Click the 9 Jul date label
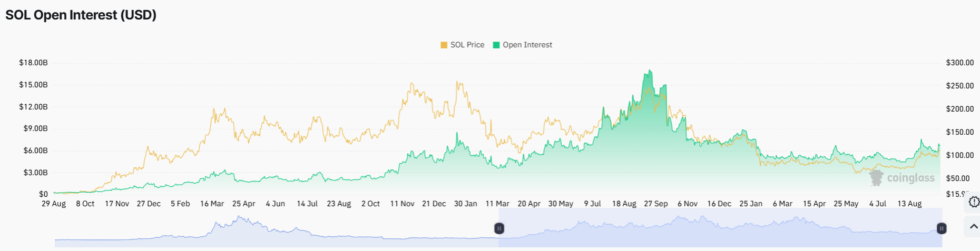Viewport: 980px width, 251px height. coord(592,204)
